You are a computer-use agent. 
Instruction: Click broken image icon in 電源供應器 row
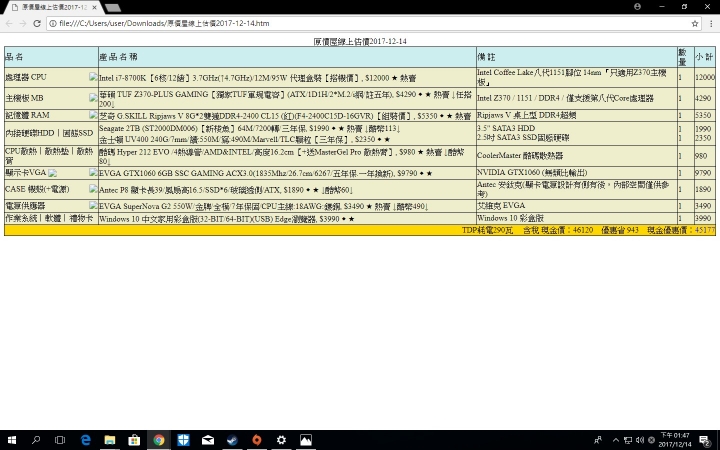click(x=93, y=205)
